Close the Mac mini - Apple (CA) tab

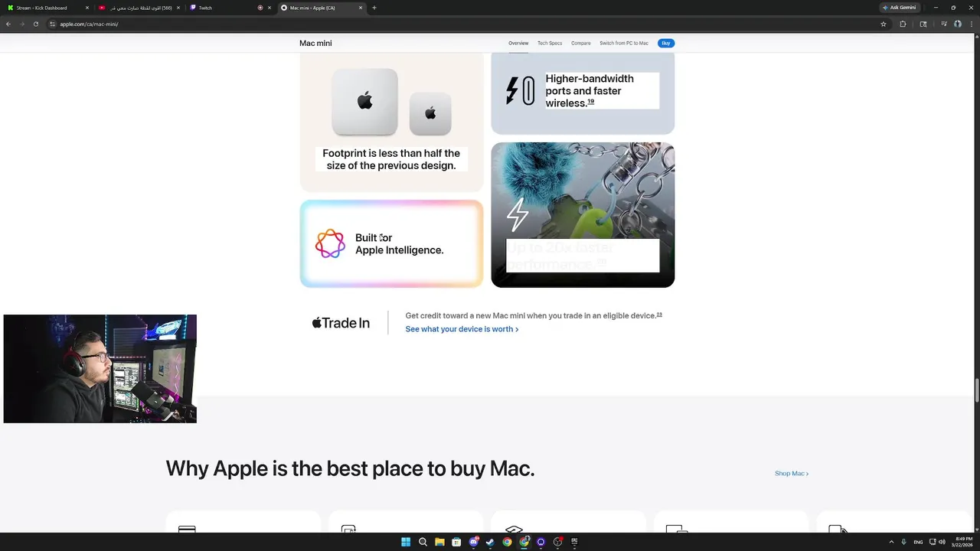tap(361, 8)
